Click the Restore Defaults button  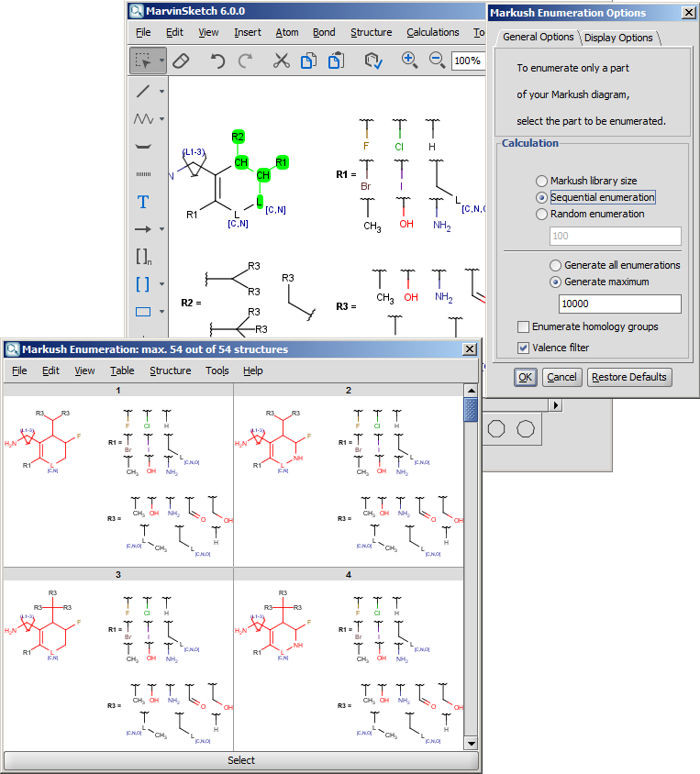(x=629, y=377)
